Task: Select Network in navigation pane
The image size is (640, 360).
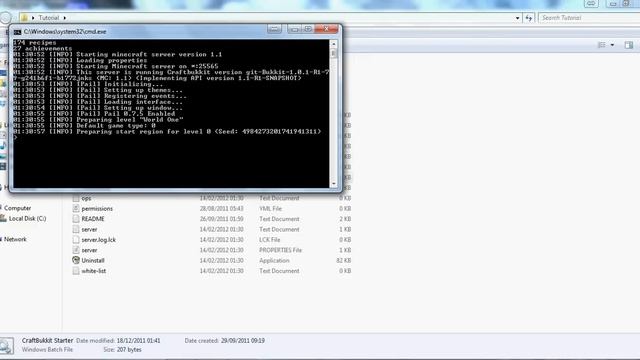Action: pos(15,239)
